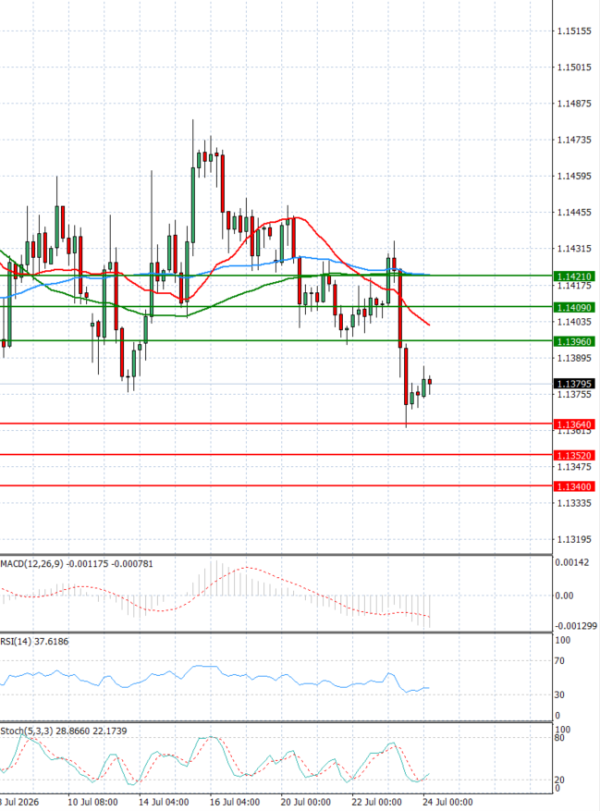This screenshot has height=811, width=600.
Task: Click the 1.13400 red support label
Action: pyautogui.click(x=574, y=487)
